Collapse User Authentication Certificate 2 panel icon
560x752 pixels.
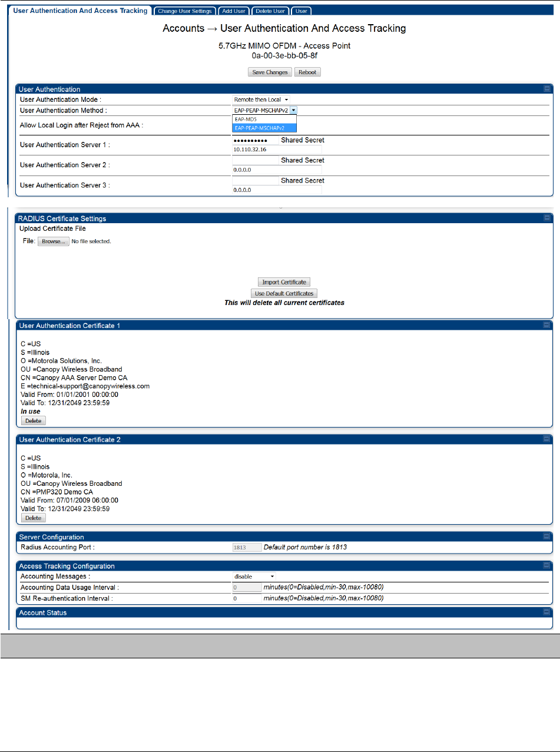point(546,439)
